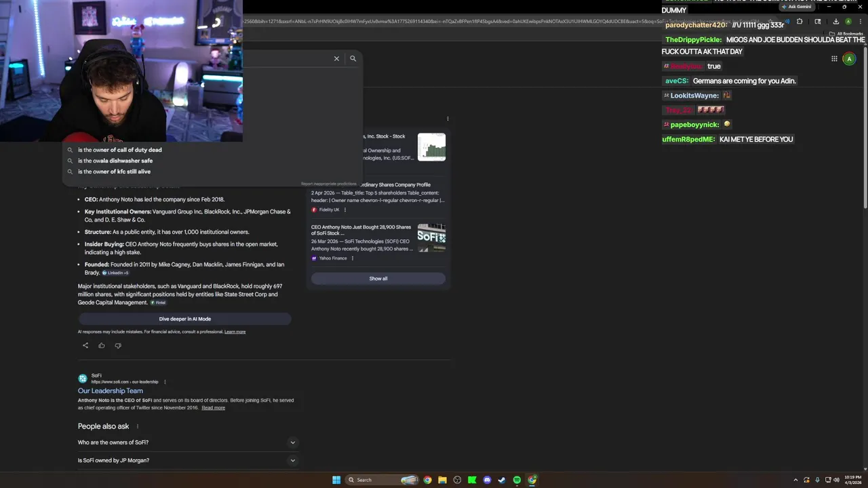Thumbs down the AI overview

pyautogui.click(x=118, y=346)
